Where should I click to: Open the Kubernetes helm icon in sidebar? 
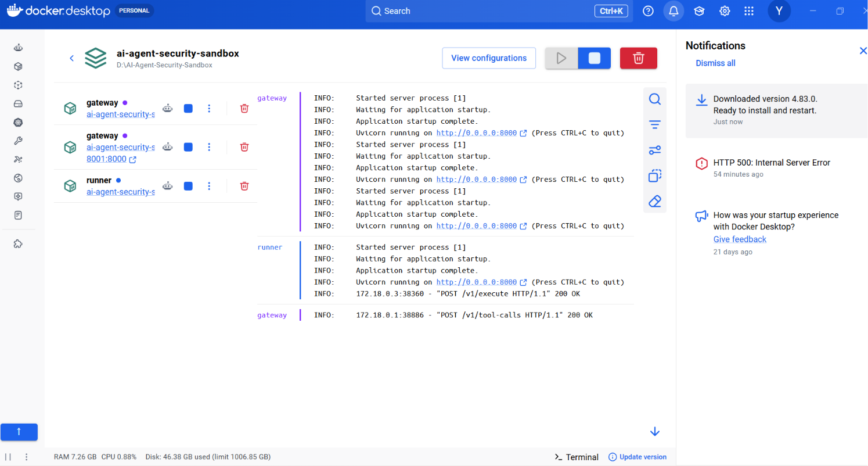18,122
